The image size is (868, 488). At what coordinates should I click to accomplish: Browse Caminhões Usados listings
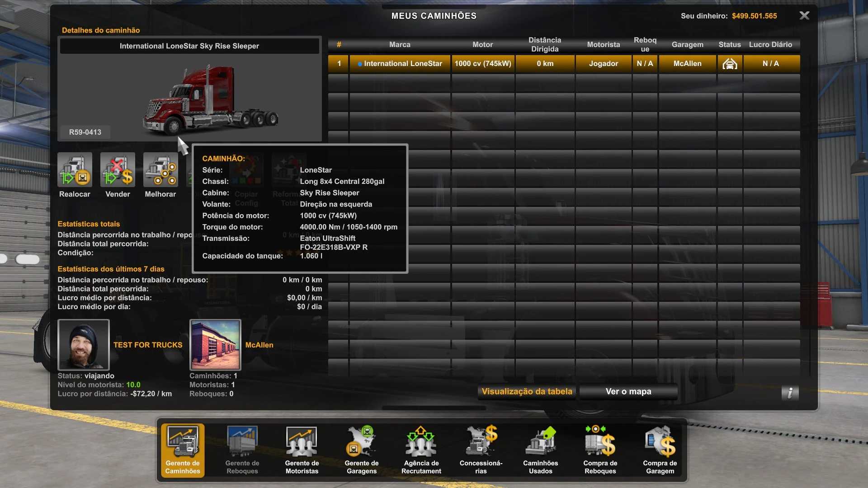click(x=540, y=450)
